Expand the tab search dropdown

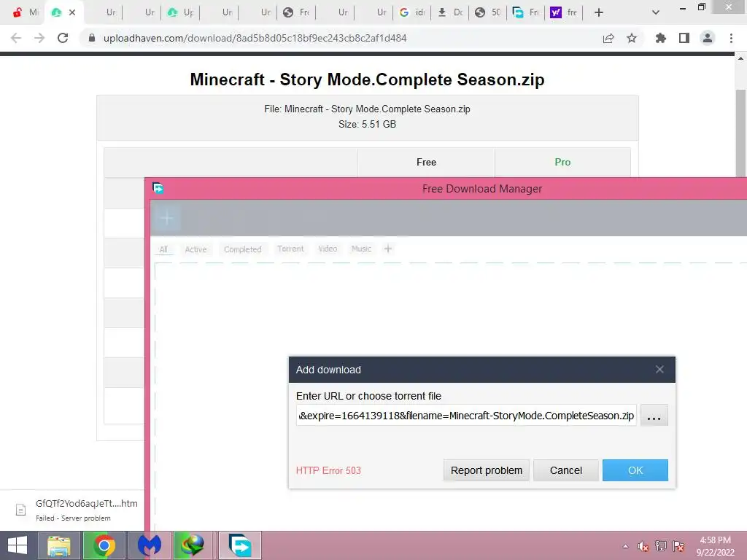click(x=656, y=12)
